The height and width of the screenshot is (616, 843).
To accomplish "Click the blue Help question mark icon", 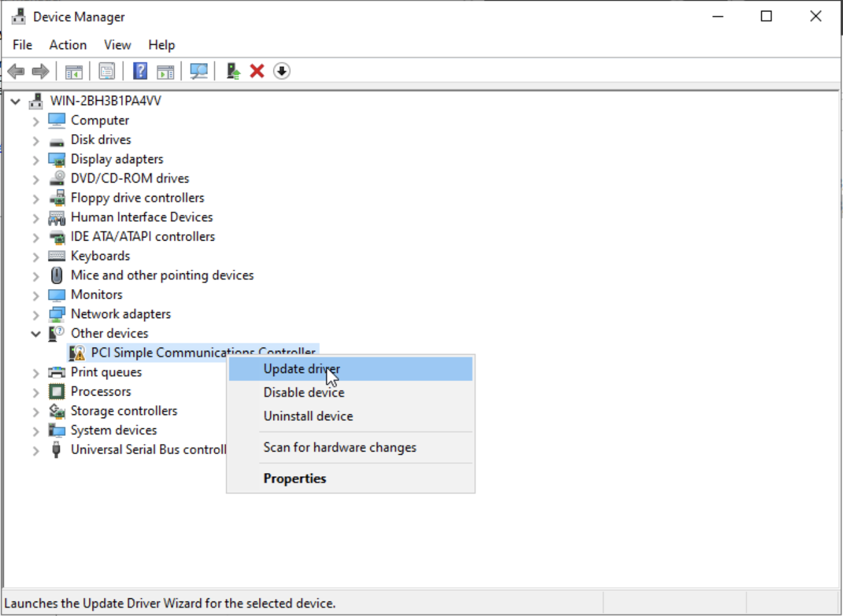I will [140, 71].
